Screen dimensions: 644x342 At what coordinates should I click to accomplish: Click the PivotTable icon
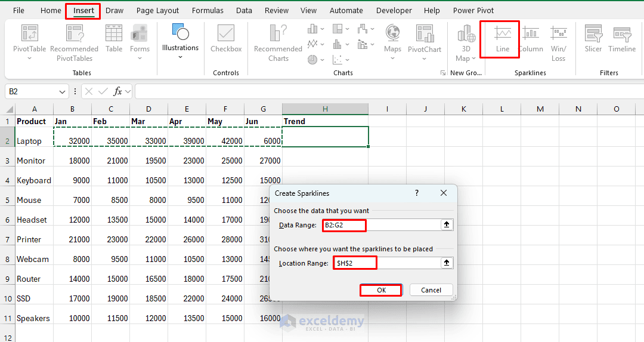(x=30, y=33)
